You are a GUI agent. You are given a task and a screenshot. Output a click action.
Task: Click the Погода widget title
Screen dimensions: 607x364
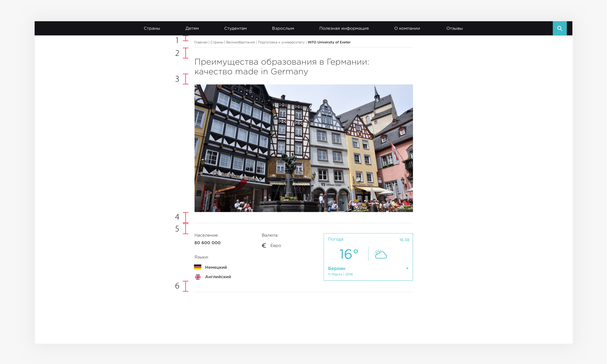[x=335, y=239]
